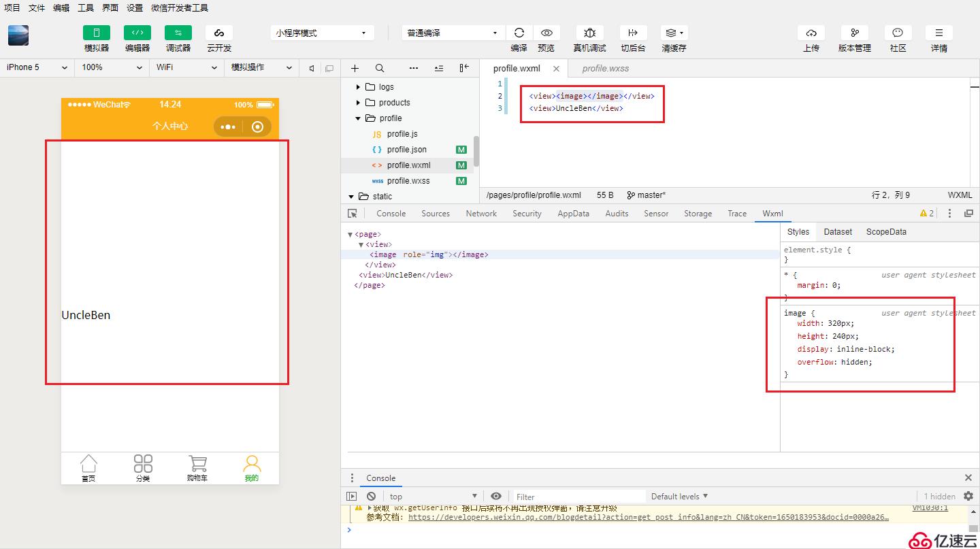The width and height of the screenshot is (980, 549).
Task: Click the hide file tree panel icon
Action: 464,68
